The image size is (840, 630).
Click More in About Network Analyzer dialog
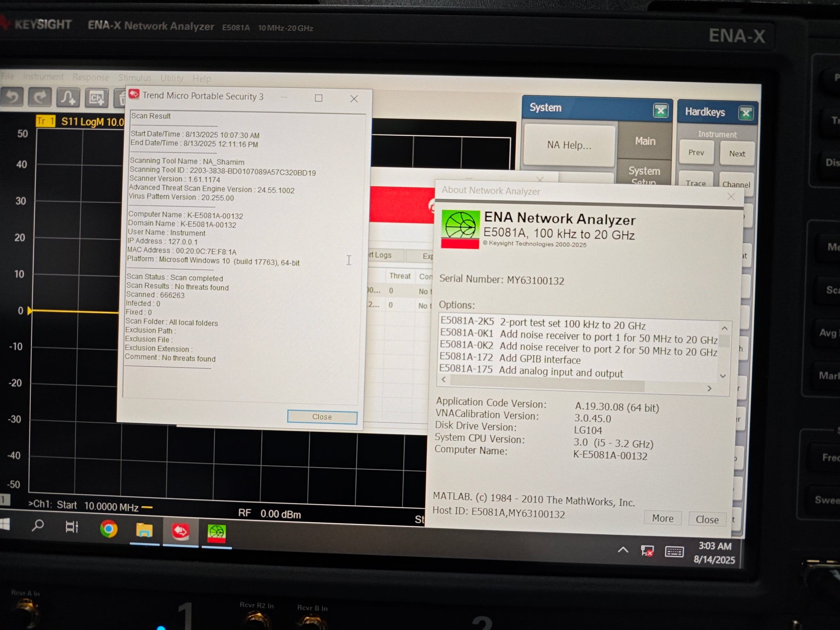[x=662, y=518]
